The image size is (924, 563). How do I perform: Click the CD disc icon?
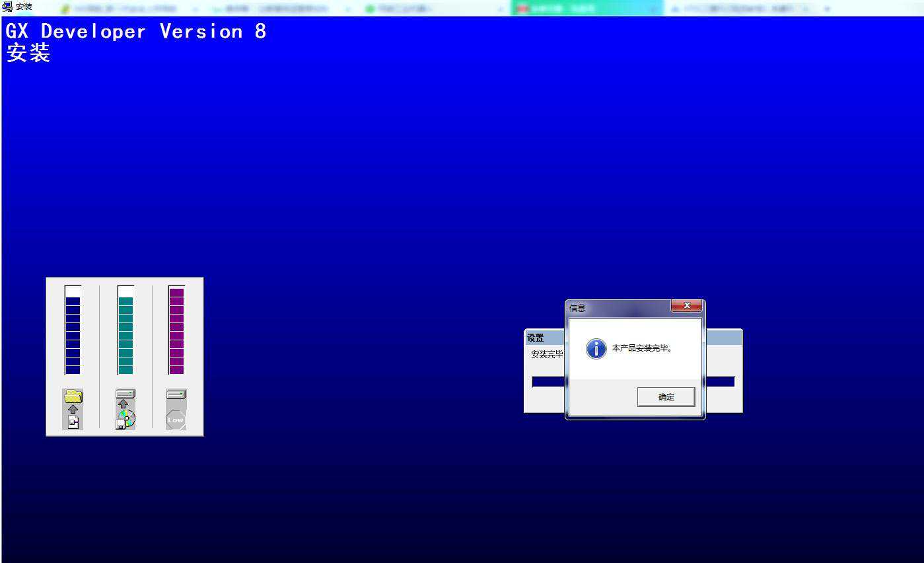125,419
